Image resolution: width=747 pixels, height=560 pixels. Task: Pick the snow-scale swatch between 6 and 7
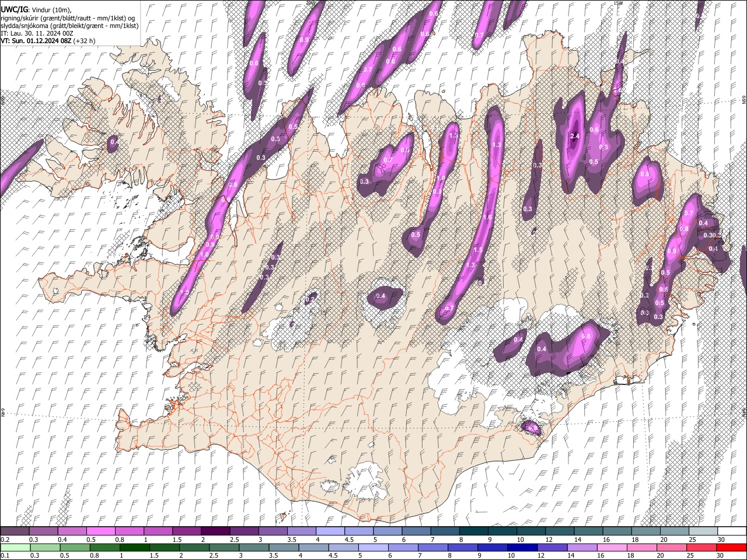tap(416, 531)
